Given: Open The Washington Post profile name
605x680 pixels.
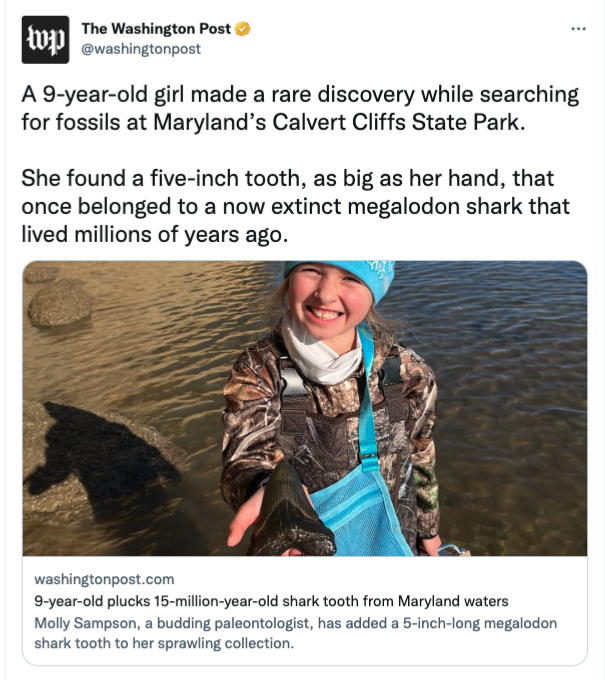Looking at the screenshot, I should 156,29.
